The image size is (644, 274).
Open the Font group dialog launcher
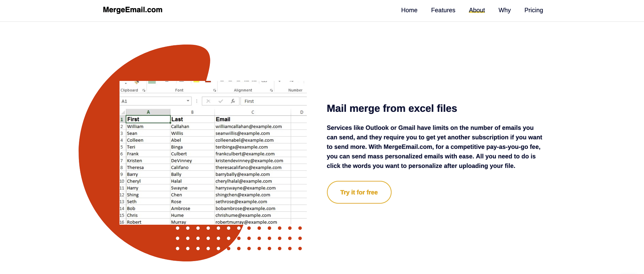point(215,90)
